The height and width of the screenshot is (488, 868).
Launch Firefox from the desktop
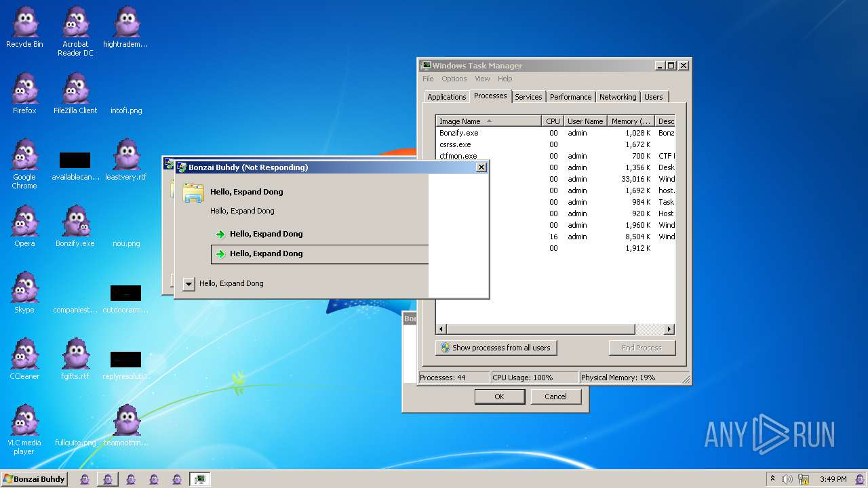[24, 94]
